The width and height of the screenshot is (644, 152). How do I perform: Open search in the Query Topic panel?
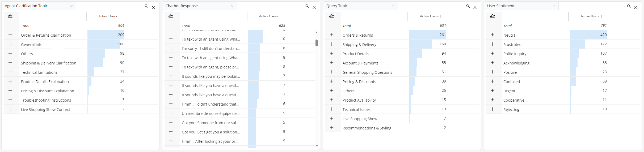pyautogui.click(x=468, y=6)
